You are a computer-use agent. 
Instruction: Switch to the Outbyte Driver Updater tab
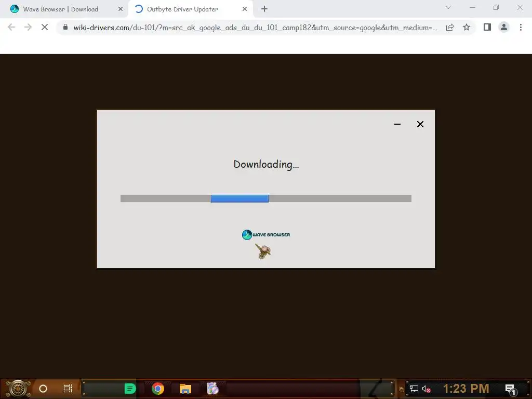coord(182,9)
